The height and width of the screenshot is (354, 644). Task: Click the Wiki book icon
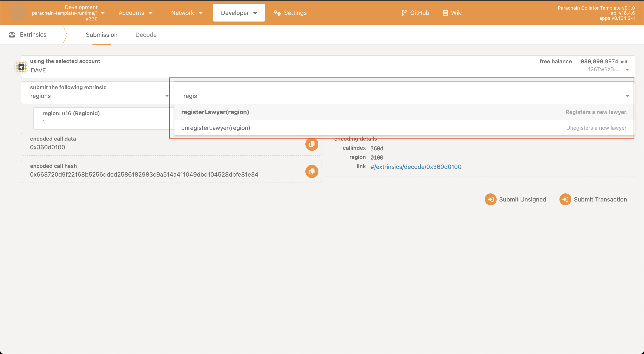pos(445,13)
